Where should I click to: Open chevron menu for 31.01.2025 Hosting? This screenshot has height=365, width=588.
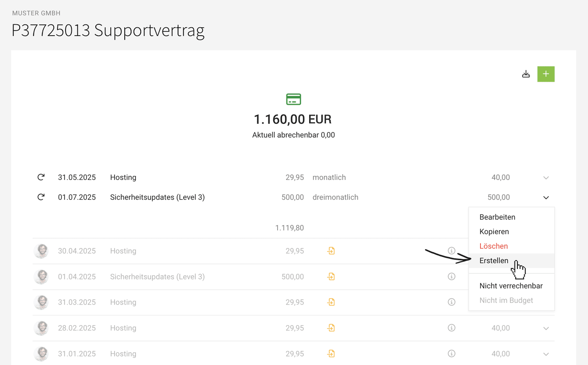tap(546, 354)
